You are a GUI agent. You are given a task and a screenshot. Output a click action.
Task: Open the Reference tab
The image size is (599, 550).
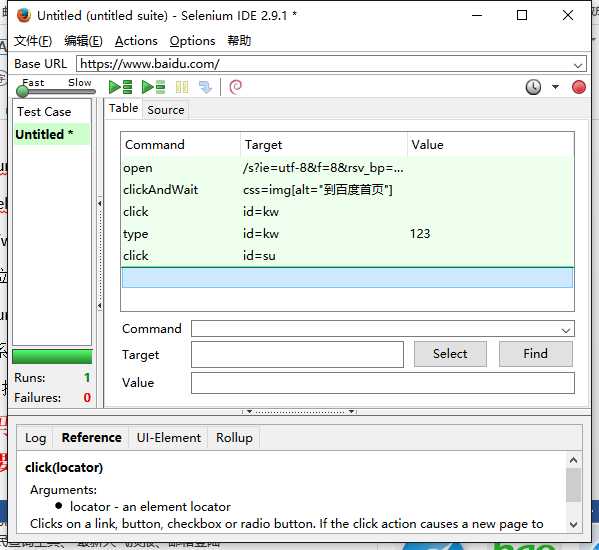(x=92, y=438)
